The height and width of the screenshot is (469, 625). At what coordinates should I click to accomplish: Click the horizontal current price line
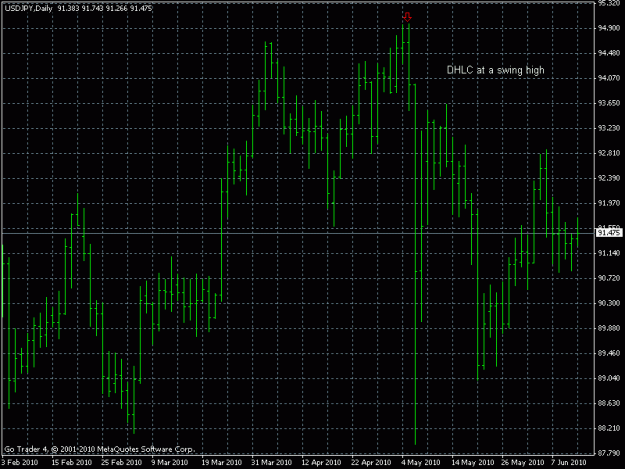point(298,233)
